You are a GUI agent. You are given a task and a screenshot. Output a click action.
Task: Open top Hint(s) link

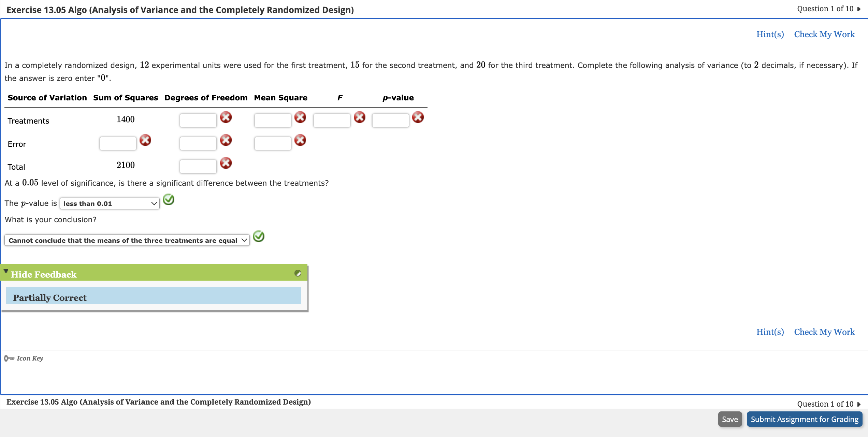(770, 34)
